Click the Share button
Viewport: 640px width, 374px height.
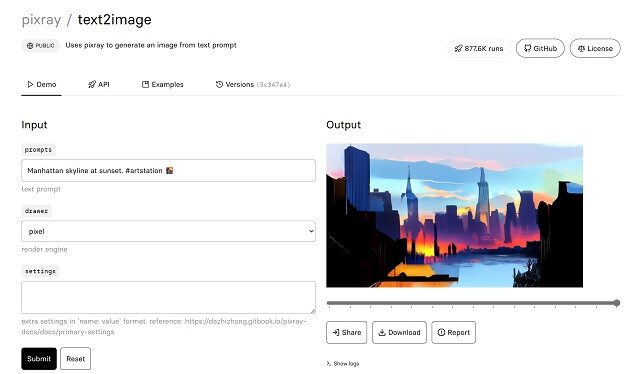click(x=347, y=332)
